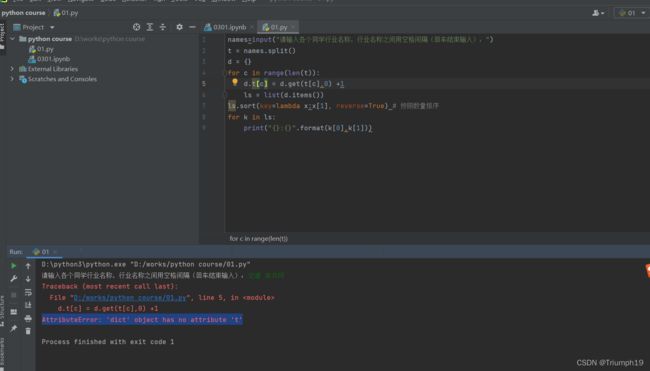Select 01.py in the project tree

tap(41, 49)
